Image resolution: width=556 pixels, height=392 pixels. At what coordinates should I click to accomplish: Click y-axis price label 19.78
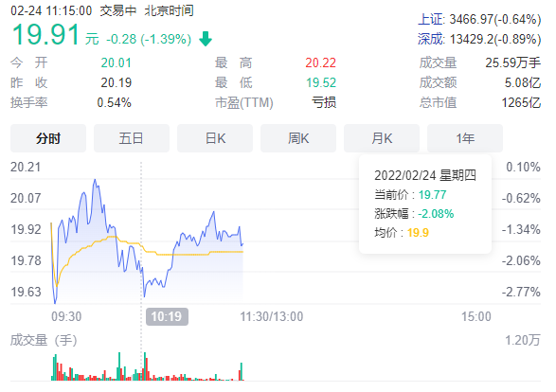tap(26, 260)
